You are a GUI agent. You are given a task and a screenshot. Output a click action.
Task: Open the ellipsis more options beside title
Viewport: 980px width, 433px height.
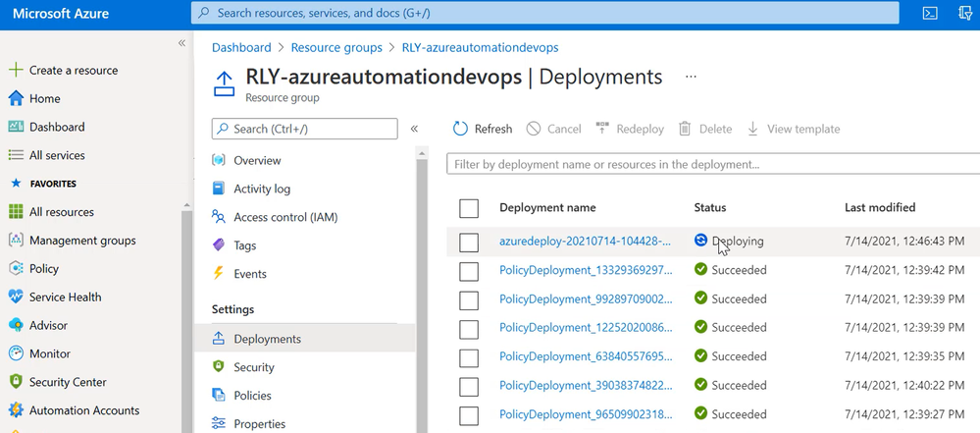[691, 77]
